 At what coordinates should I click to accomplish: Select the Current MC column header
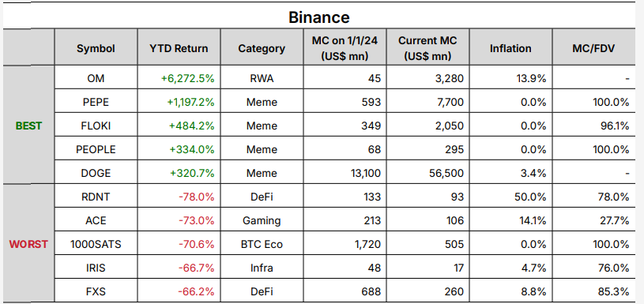(x=427, y=47)
